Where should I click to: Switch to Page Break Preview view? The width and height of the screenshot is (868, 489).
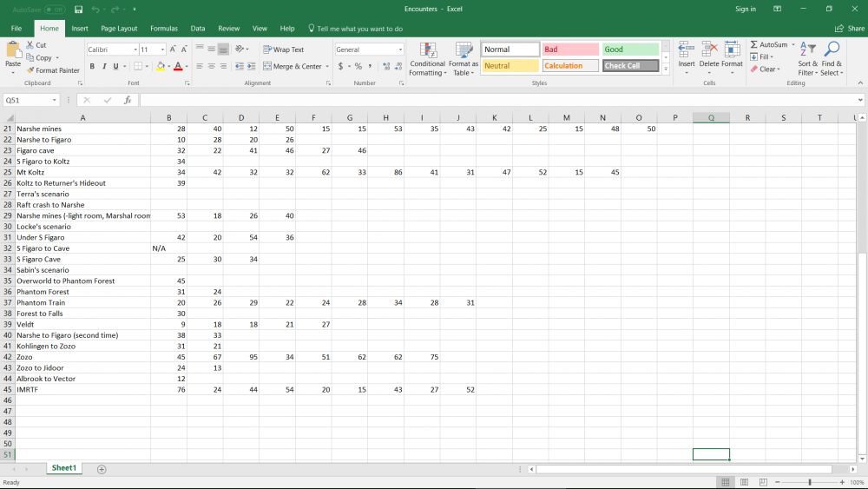tap(763, 482)
